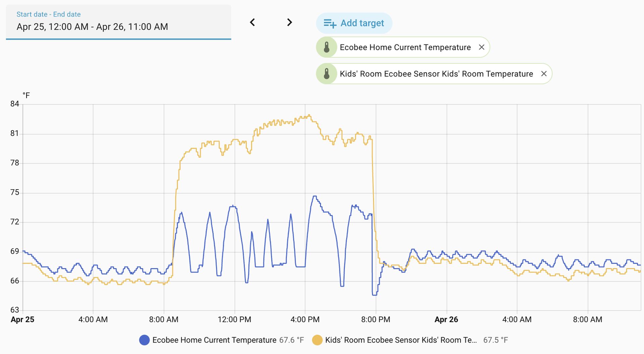This screenshot has height=354, width=644.
Task: Click the yellow peak near 4:00 PM
Action: tap(309, 115)
